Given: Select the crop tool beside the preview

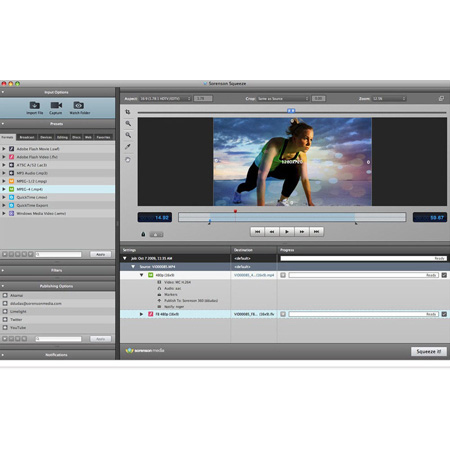Looking at the screenshot, I should click(x=128, y=112).
